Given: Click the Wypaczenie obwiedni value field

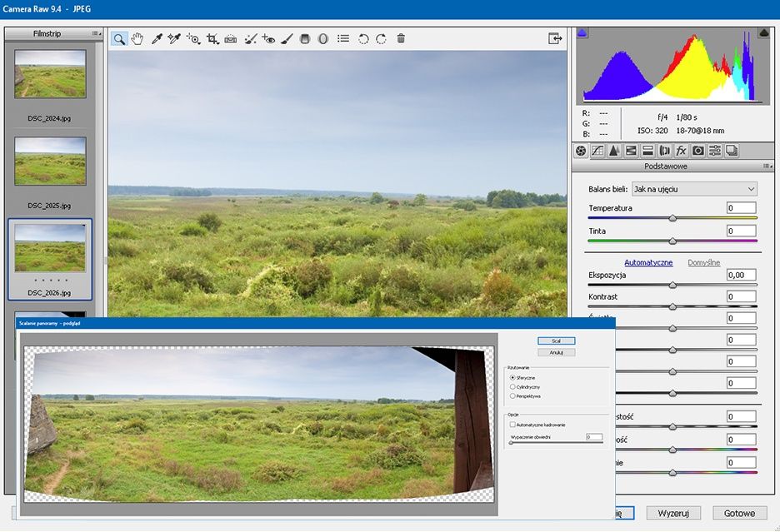Looking at the screenshot, I should tap(594, 437).
